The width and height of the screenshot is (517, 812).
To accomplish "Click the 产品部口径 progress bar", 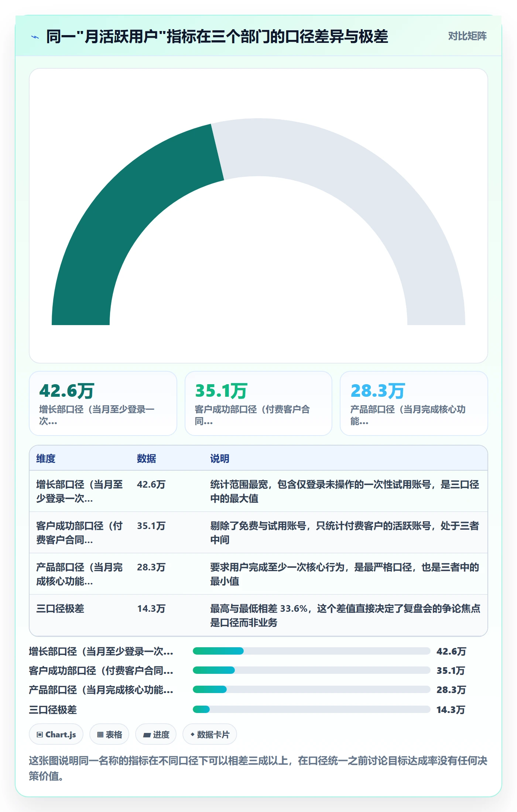I will pos(311,689).
